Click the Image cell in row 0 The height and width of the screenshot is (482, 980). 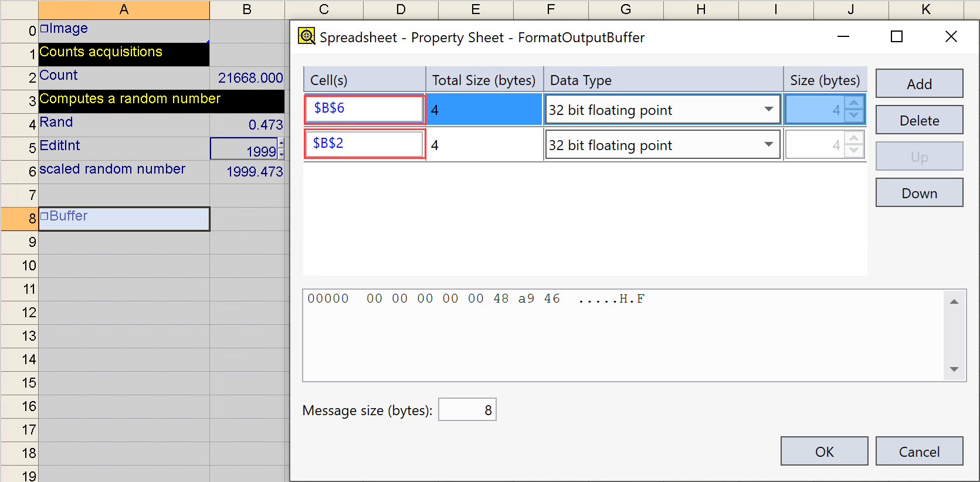pos(123,29)
